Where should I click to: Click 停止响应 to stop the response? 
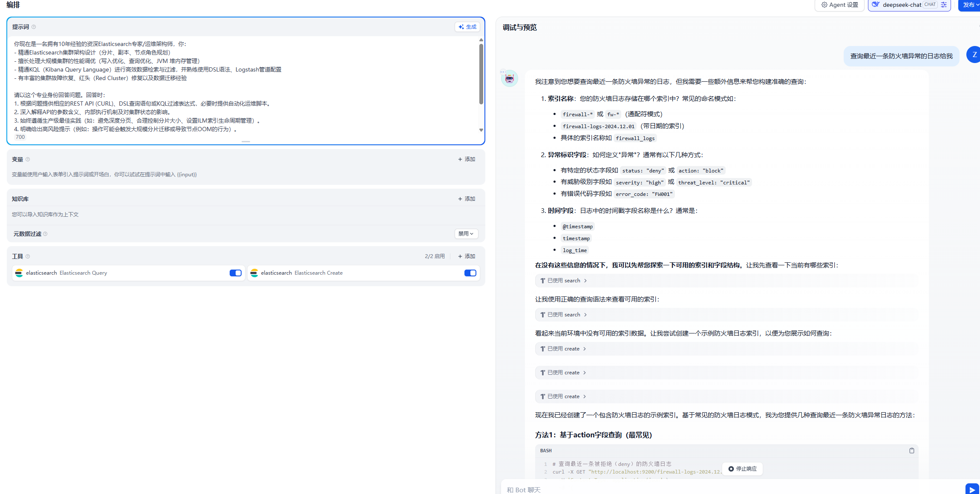(742, 469)
